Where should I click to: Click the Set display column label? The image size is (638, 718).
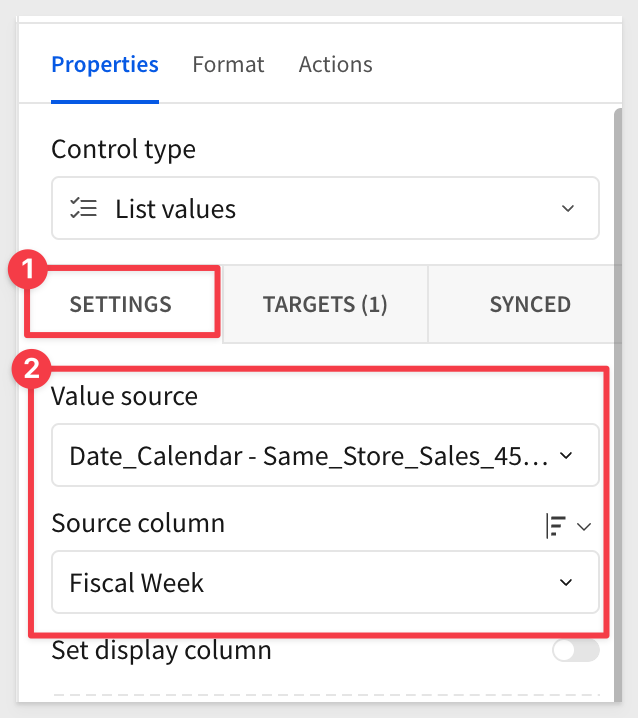click(x=161, y=651)
